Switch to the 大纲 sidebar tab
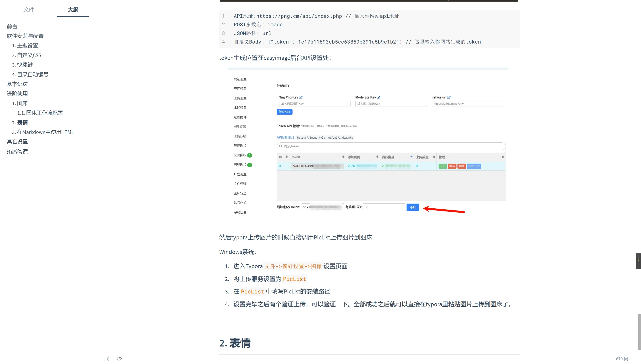The image size is (641, 364). point(73,10)
